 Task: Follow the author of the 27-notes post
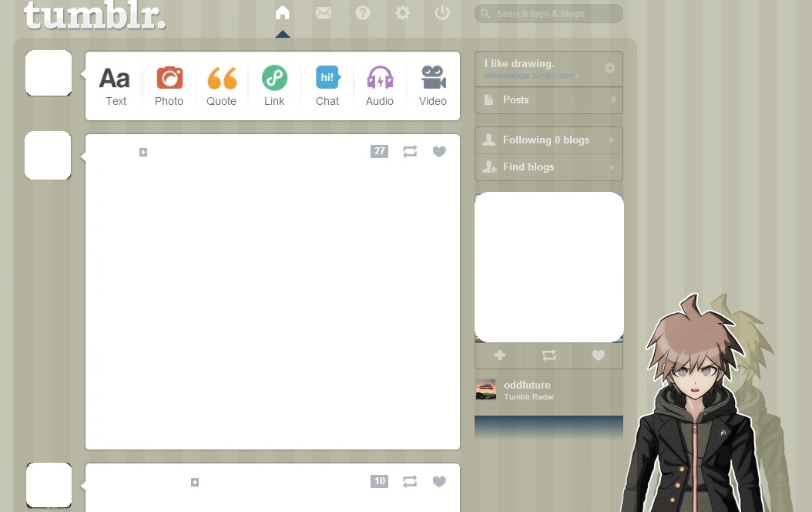(143, 153)
